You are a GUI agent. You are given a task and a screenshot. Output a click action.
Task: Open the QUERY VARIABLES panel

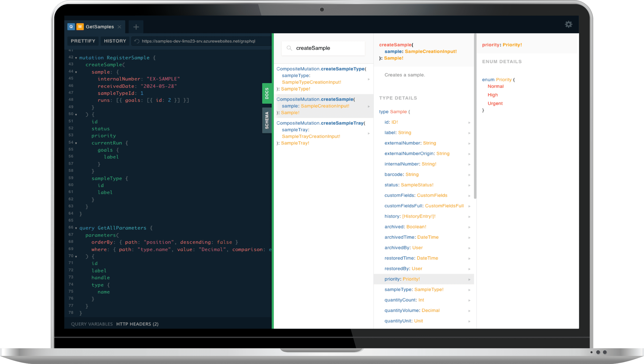click(x=92, y=324)
